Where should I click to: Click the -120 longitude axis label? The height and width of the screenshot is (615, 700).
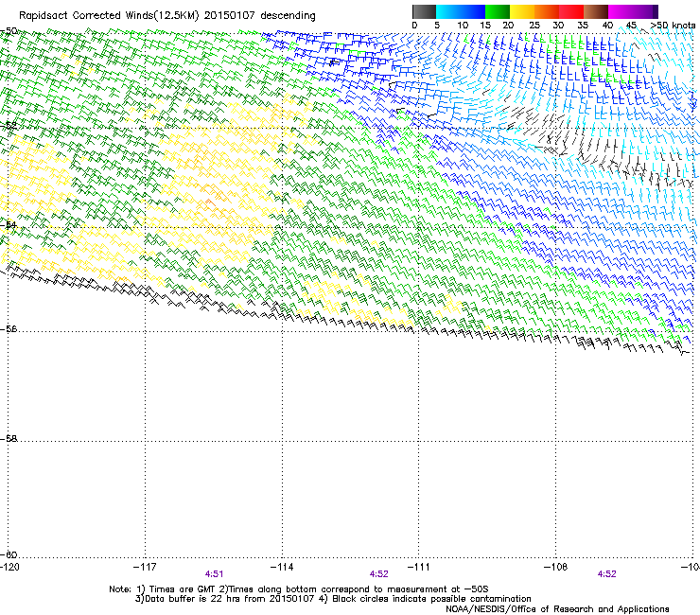(9, 567)
